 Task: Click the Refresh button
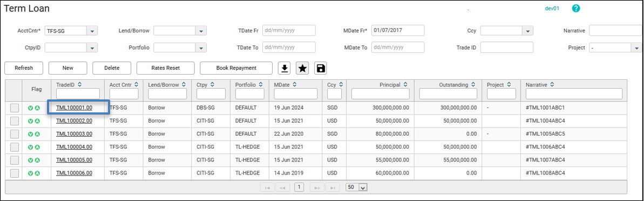coord(23,68)
